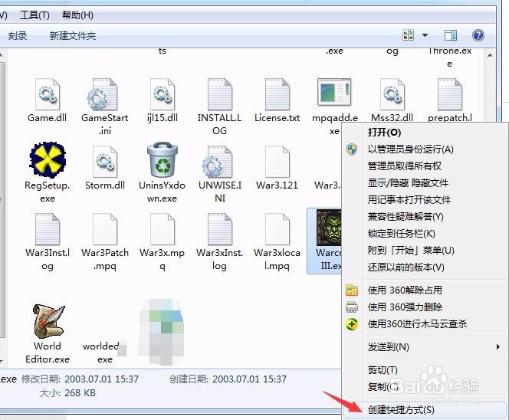Image resolution: width=509 pixels, height=420 pixels.
Task: Select the War3Patch.mpq file icon
Action: pyautogui.click(x=105, y=229)
